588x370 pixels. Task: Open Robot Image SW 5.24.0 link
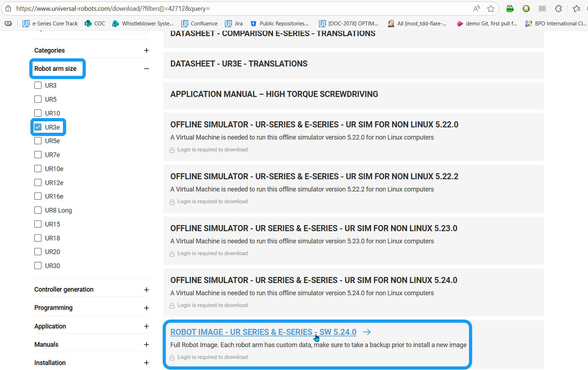pos(263,332)
